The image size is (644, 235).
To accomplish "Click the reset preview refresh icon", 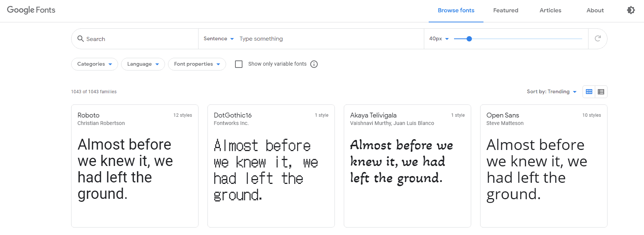I will (598, 38).
